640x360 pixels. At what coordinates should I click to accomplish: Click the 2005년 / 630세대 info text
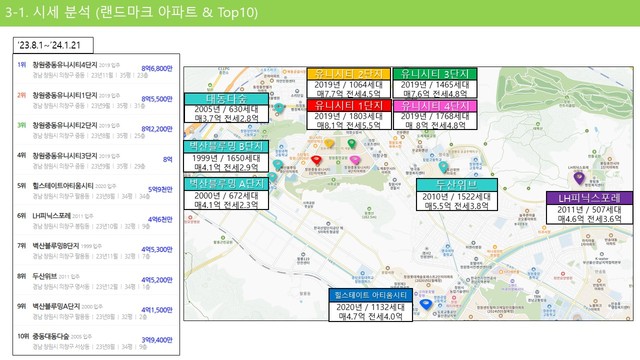[x=227, y=109]
